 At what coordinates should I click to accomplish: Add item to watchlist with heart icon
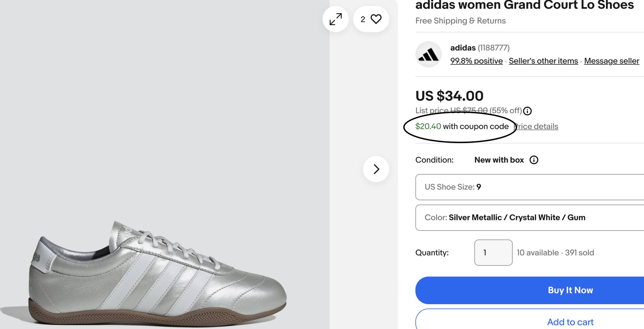(x=371, y=19)
